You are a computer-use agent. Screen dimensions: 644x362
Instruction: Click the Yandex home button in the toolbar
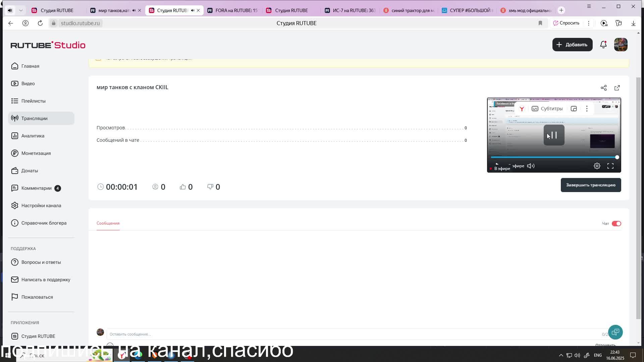pyautogui.click(x=25, y=23)
